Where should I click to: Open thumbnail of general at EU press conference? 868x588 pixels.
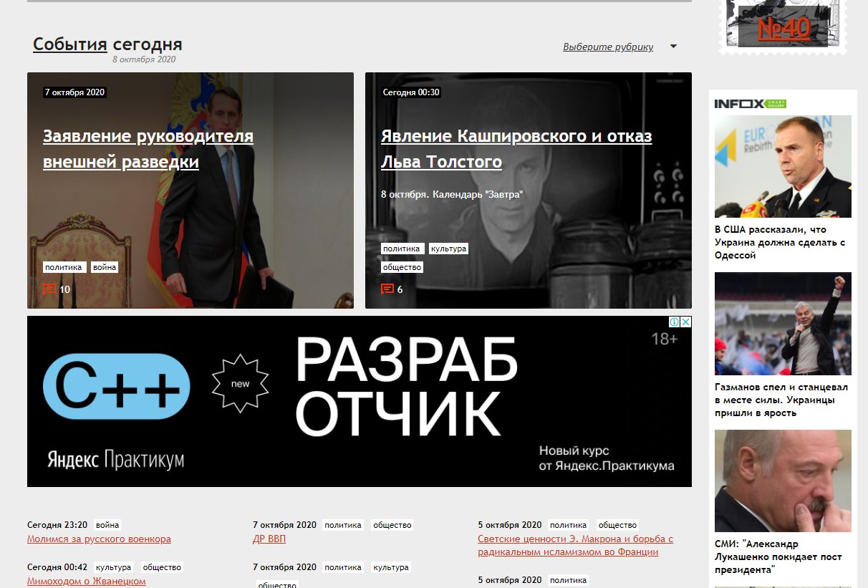pos(783,166)
